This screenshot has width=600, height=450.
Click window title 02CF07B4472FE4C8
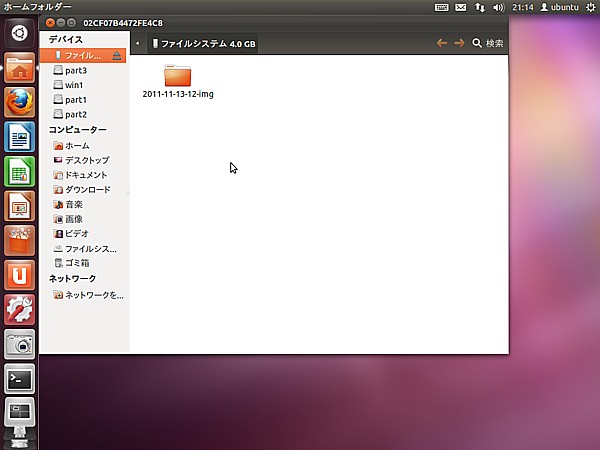(x=123, y=23)
